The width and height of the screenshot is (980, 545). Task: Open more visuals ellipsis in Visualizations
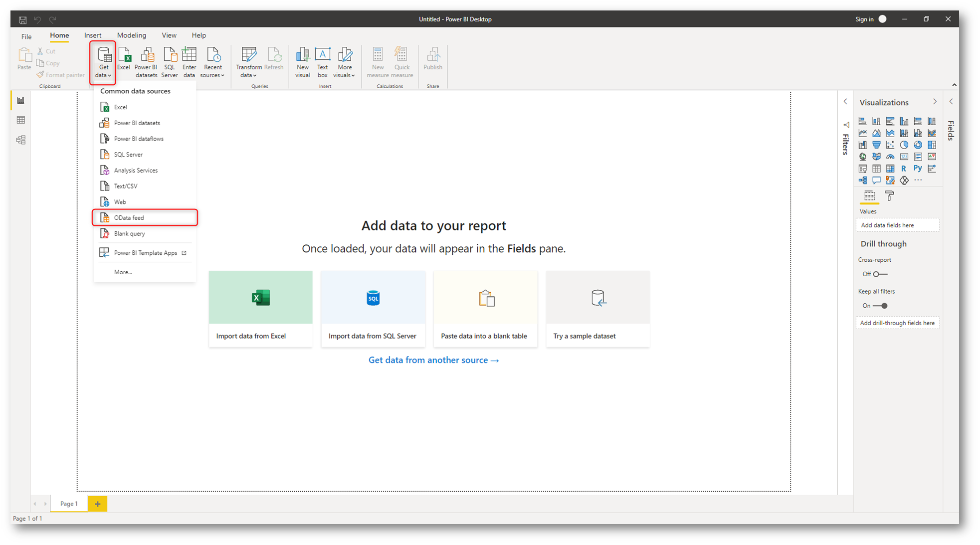[918, 181]
